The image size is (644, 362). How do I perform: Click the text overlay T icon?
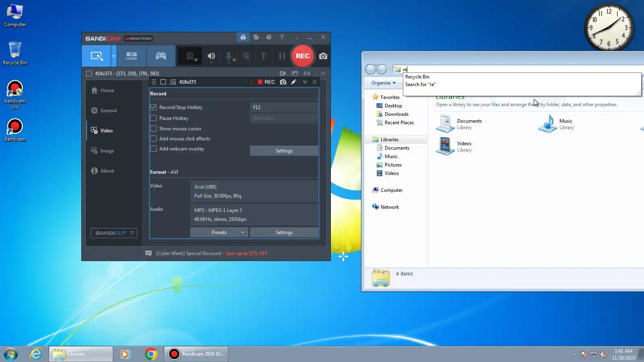pos(264,56)
